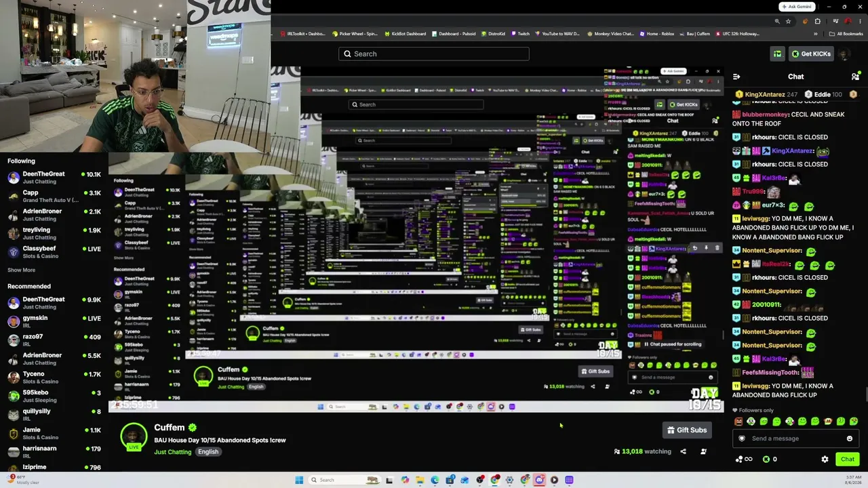The width and height of the screenshot is (868, 488).
Task: Share the stream via the share icon
Action: [683, 451]
